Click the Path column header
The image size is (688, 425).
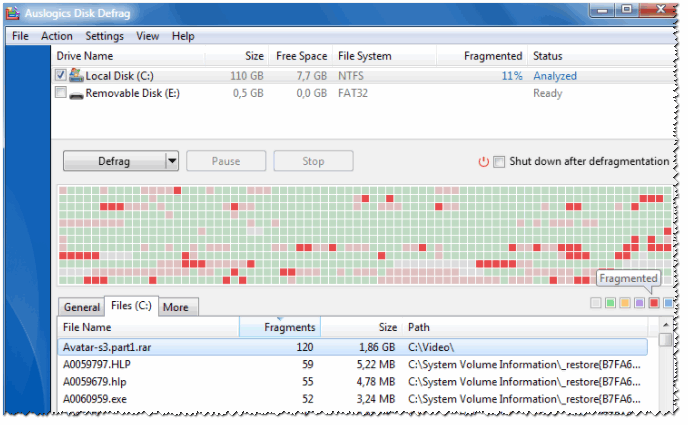(525, 327)
